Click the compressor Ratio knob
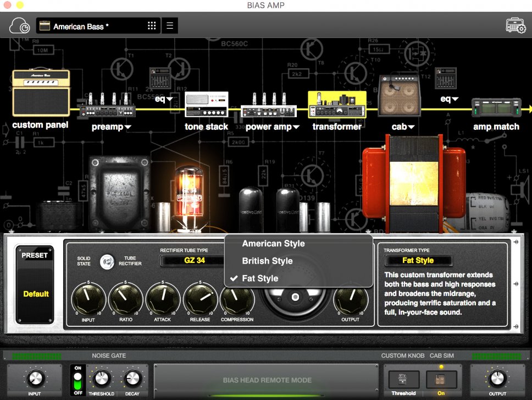Image resolution: width=532 pixels, height=400 pixels. click(x=126, y=299)
